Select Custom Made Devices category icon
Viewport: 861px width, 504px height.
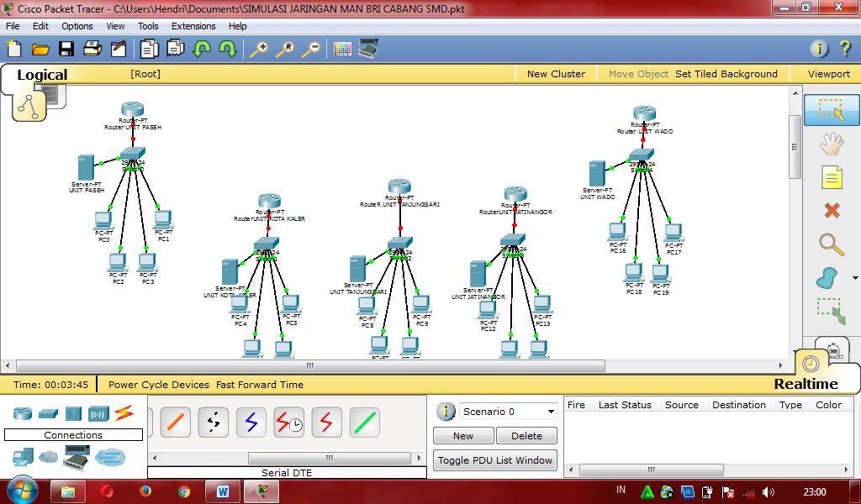(77, 457)
